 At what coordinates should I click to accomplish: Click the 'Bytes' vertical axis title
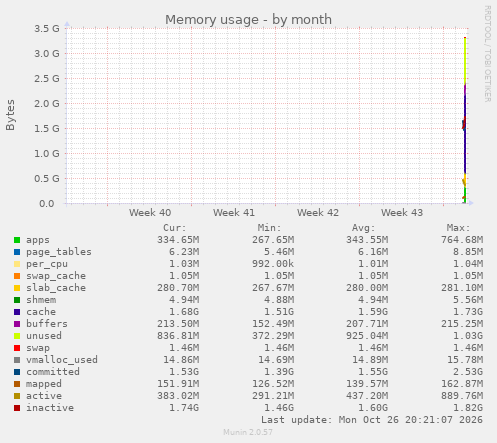tap(10, 115)
